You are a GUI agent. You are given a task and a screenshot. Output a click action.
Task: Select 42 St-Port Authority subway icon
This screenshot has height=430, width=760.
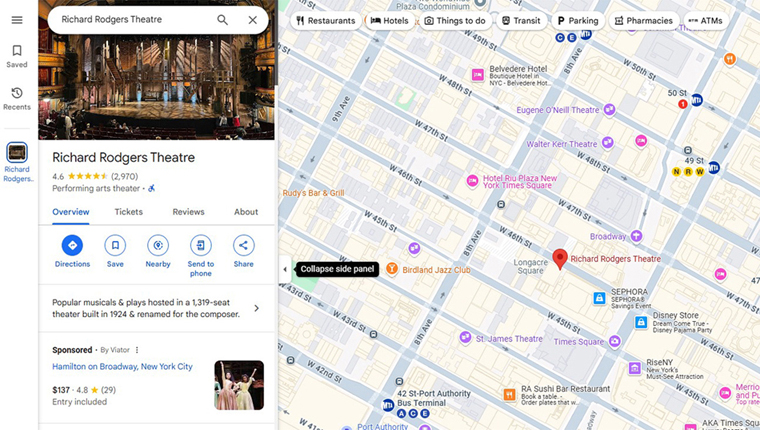point(388,405)
